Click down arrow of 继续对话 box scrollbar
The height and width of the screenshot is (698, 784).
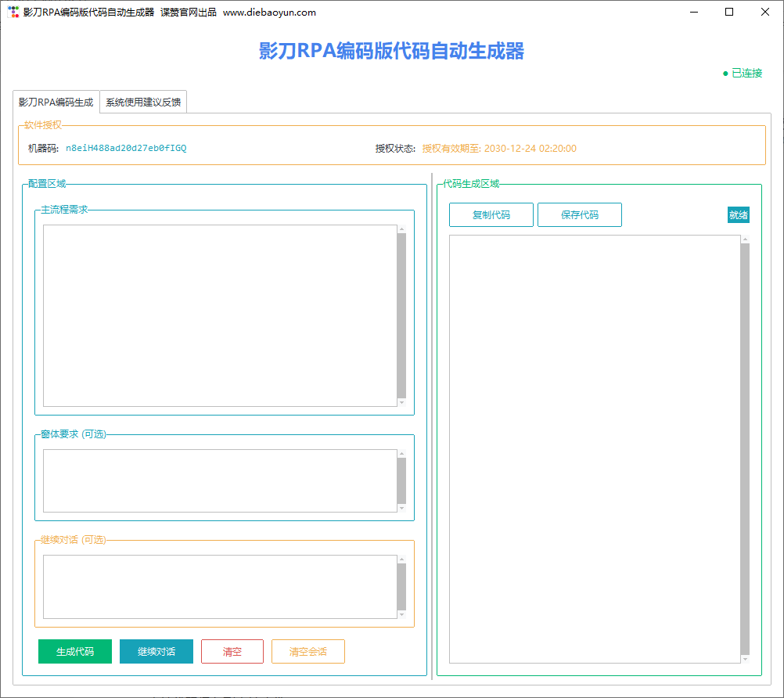click(x=401, y=614)
